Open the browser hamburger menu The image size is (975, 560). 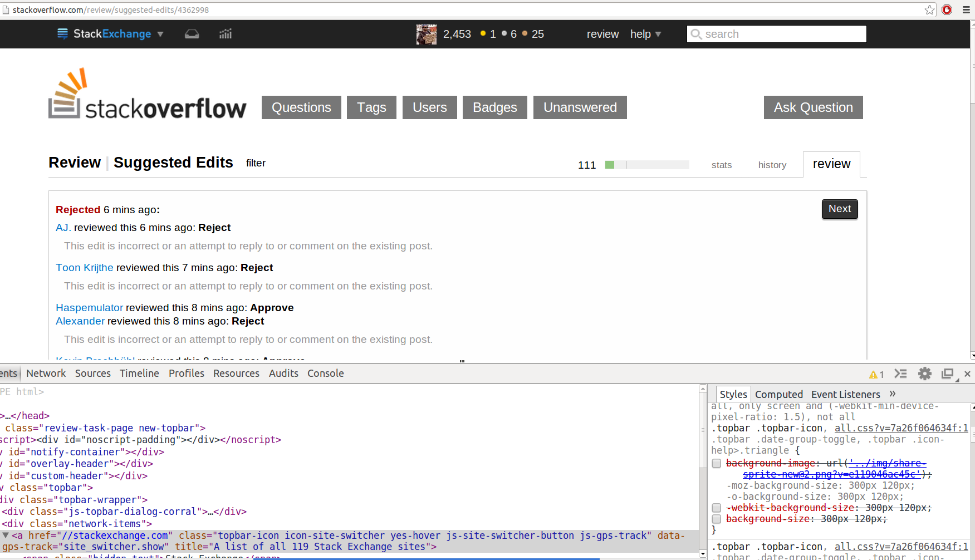(x=966, y=9)
